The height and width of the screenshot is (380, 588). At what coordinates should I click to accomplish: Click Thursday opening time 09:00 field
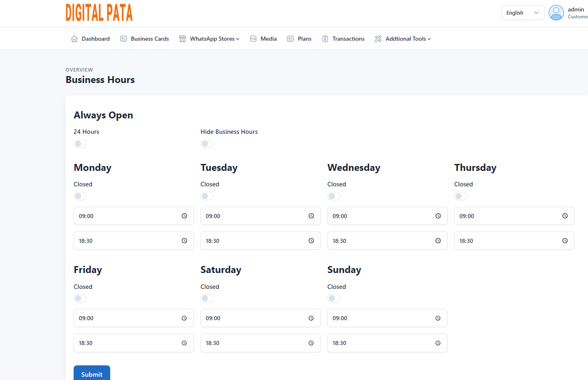[x=514, y=216]
